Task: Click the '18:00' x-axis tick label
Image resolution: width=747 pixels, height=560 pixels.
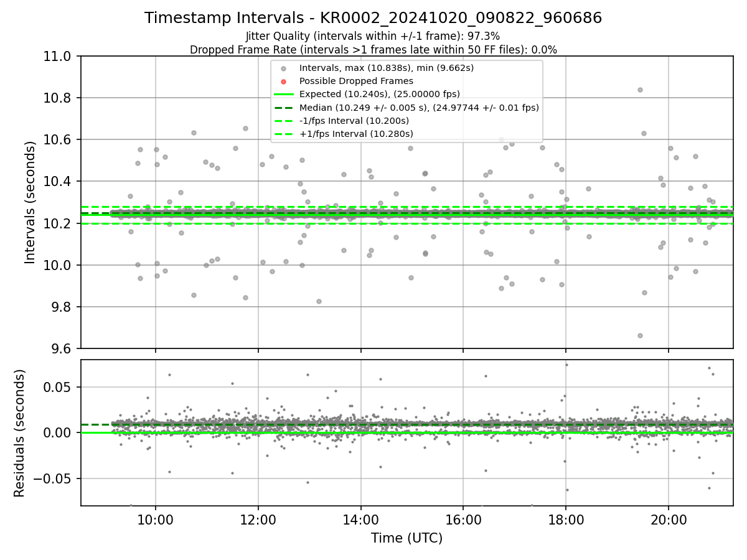Action: pyautogui.click(x=565, y=521)
